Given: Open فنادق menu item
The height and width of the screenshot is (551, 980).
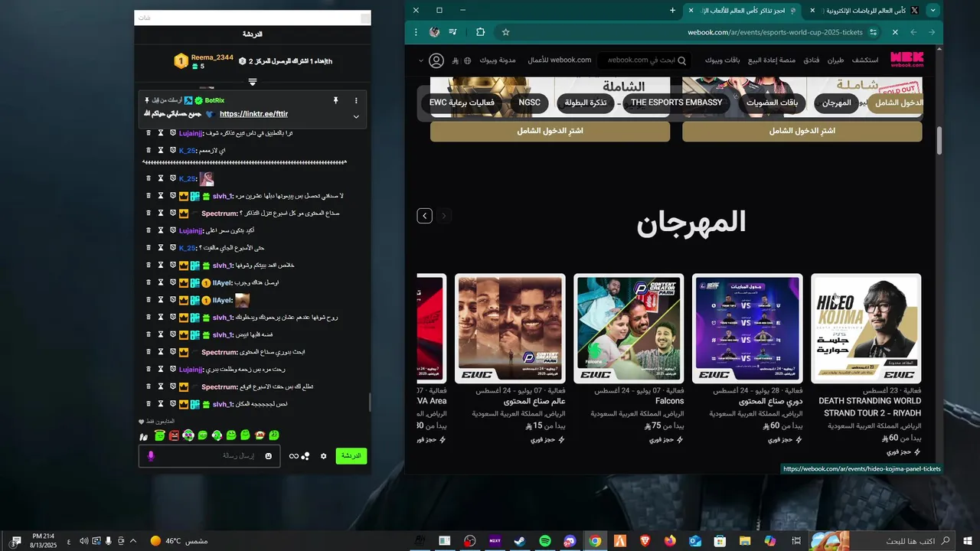Looking at the screenshot, I should click(811, 60).
